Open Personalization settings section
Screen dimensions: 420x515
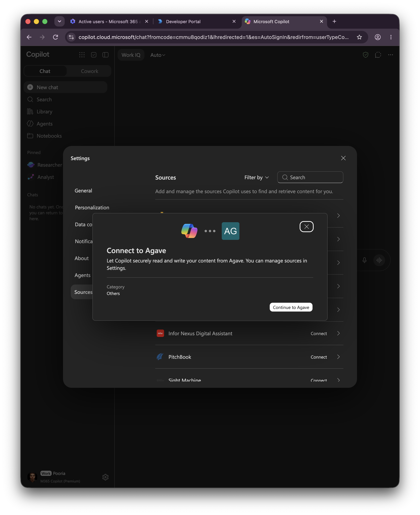92,207
